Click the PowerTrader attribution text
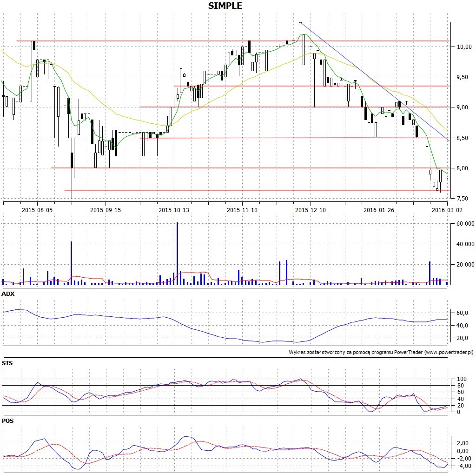This screenshot has height=474, width=476. [x=381, y=352]
